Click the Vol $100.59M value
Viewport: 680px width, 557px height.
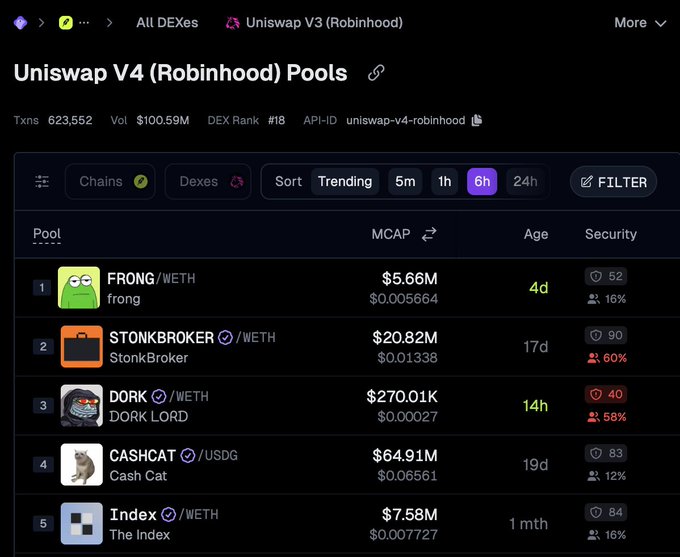click(x=163, y=120)
